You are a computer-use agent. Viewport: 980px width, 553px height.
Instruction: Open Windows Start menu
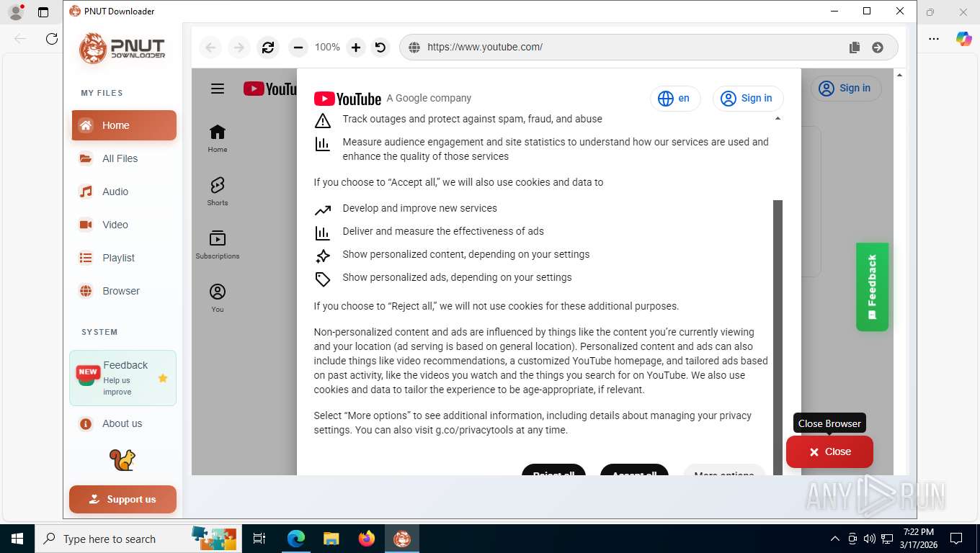[x=17, y=539]
